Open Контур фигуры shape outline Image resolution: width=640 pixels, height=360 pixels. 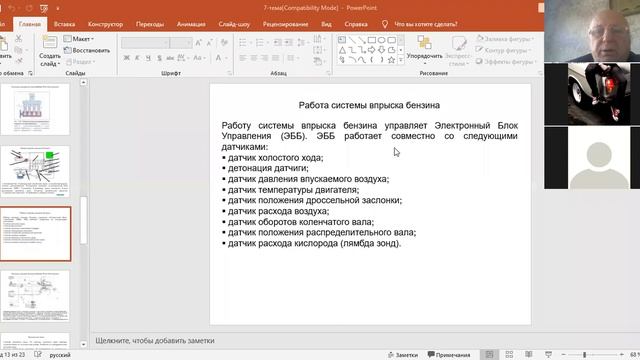coord(504,50)
